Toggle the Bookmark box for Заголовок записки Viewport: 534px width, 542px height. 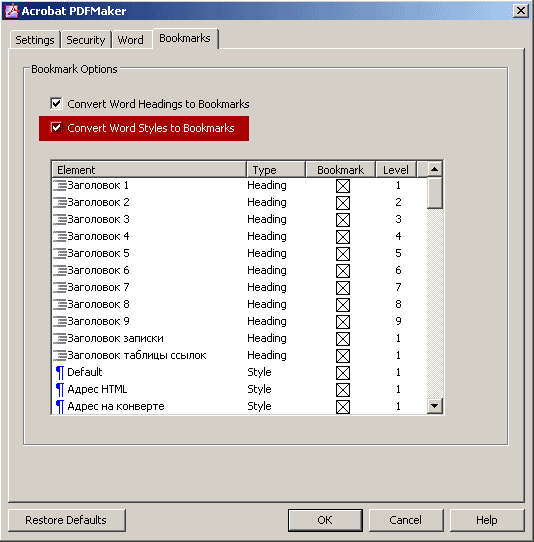(343, 338)
